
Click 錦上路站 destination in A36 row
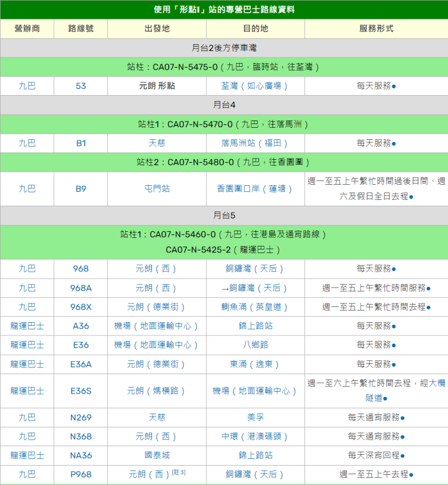point(255,326)
